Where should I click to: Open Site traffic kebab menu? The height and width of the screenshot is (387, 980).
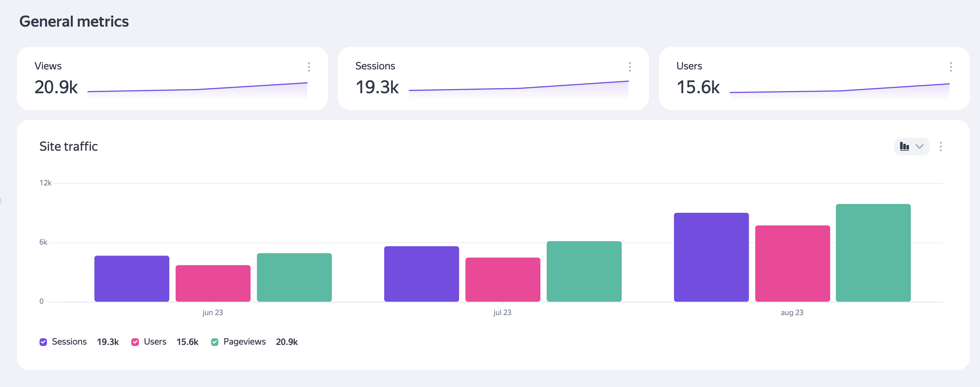(940, 147)
